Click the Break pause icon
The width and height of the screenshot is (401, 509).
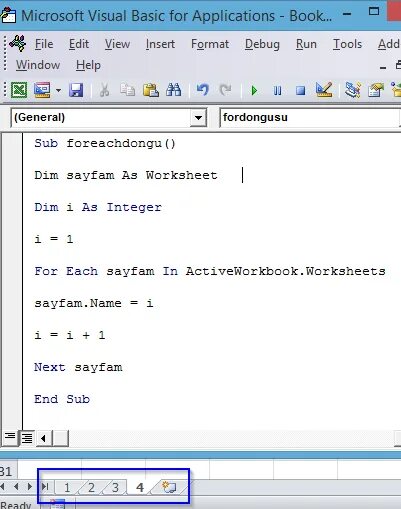tap(277, 90)
